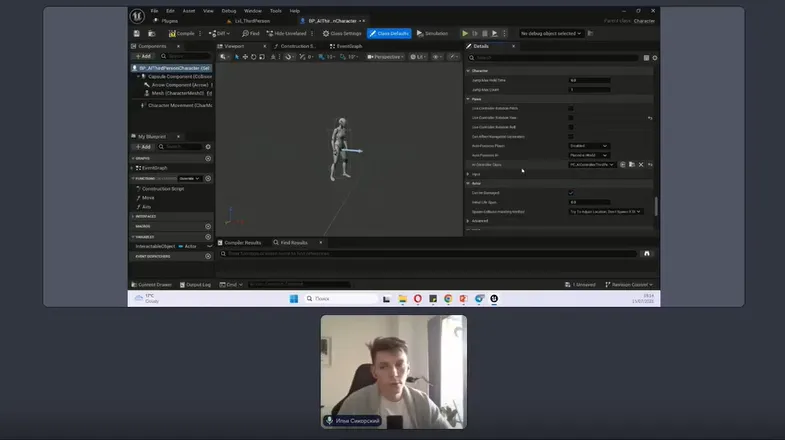Add a new graph with plus icon
This screenshot has height=440, width=785.
pos(208,158)
